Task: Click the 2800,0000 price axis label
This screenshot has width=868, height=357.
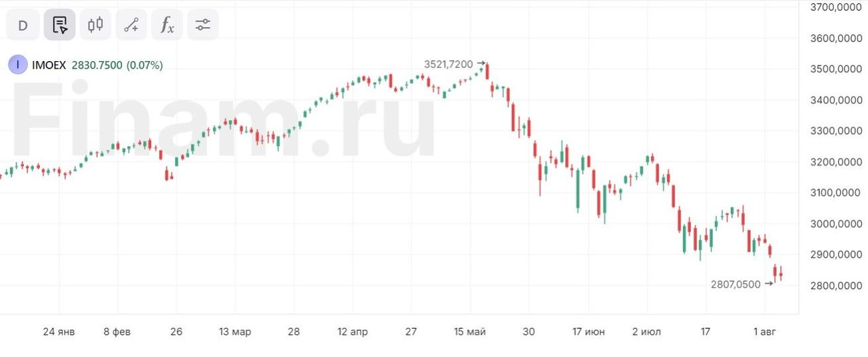Action: pos(835,286)
